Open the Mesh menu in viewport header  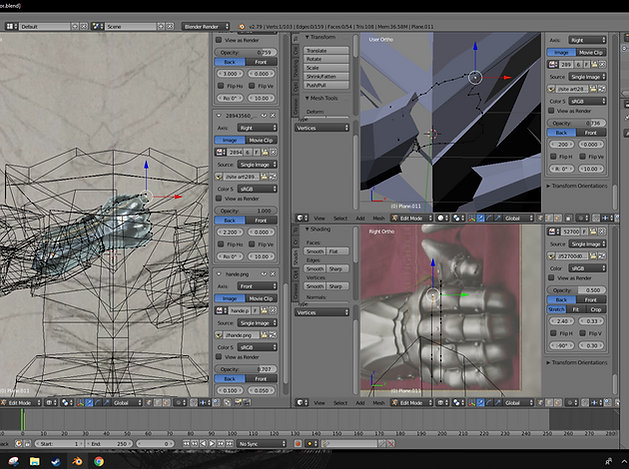pyautogui.click(x=379, y=217)
